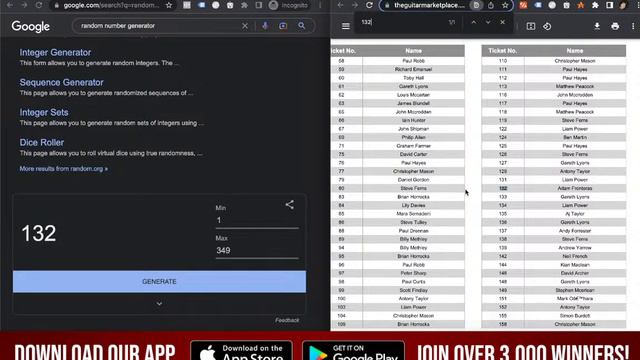
Task: Jump to previous find result with up arrow
Action: pos(473,22)
